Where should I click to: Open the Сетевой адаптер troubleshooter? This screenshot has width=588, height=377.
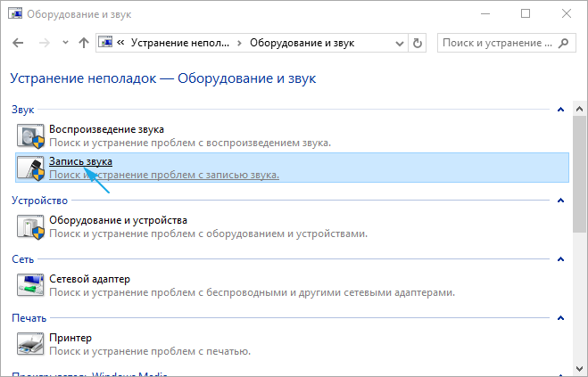pyautogui.click(x=89, y=279)
